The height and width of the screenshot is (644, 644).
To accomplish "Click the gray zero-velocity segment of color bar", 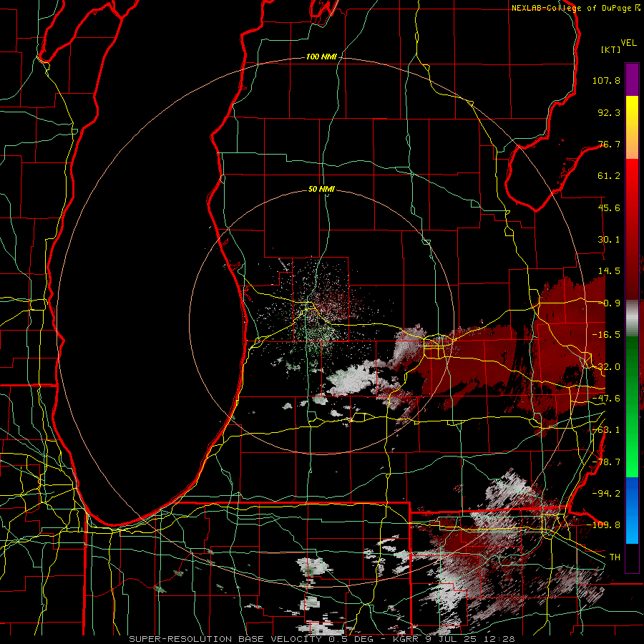I will (x=632, y=318).
